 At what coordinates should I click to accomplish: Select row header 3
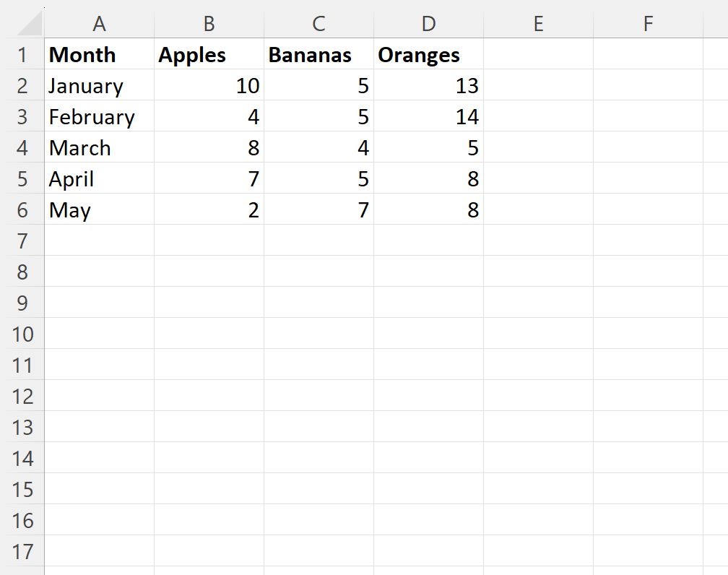coord(22,116)
